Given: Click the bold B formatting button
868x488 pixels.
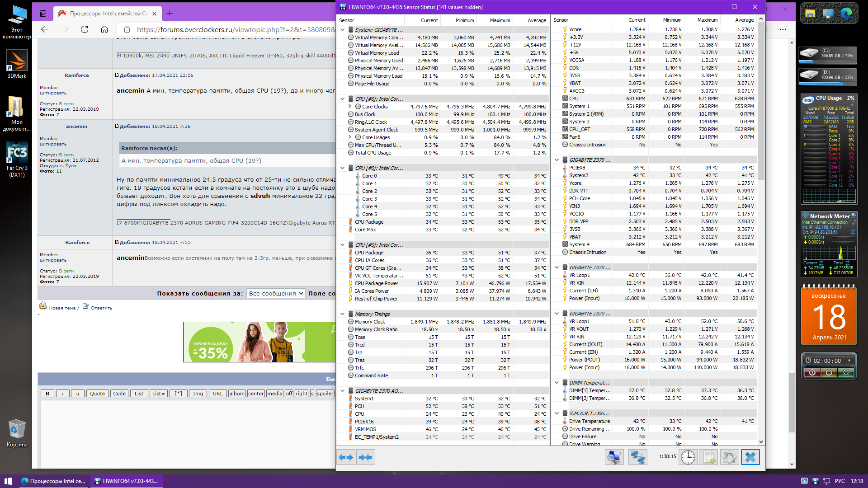Looking at the screenshot, I should (x=47, y=394).
